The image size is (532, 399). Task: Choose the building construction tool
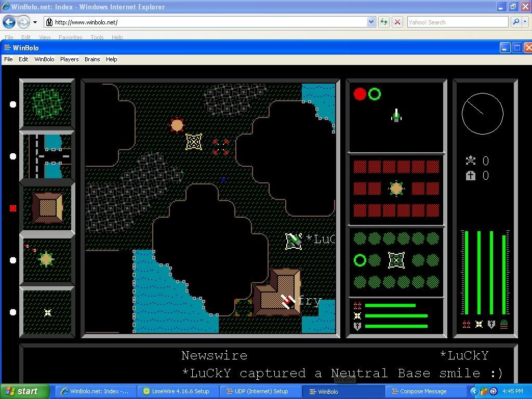tap(47, 208)
